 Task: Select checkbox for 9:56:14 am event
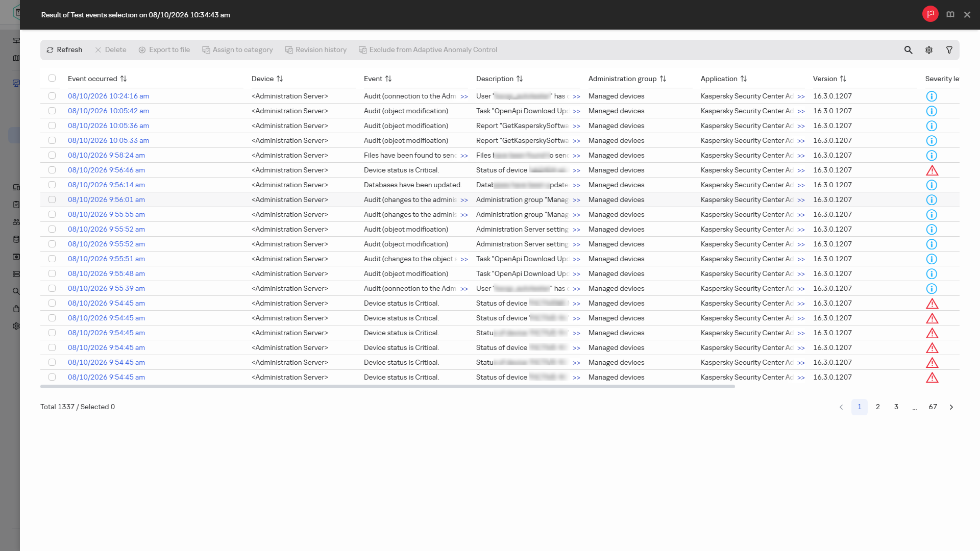pos(52,185)
